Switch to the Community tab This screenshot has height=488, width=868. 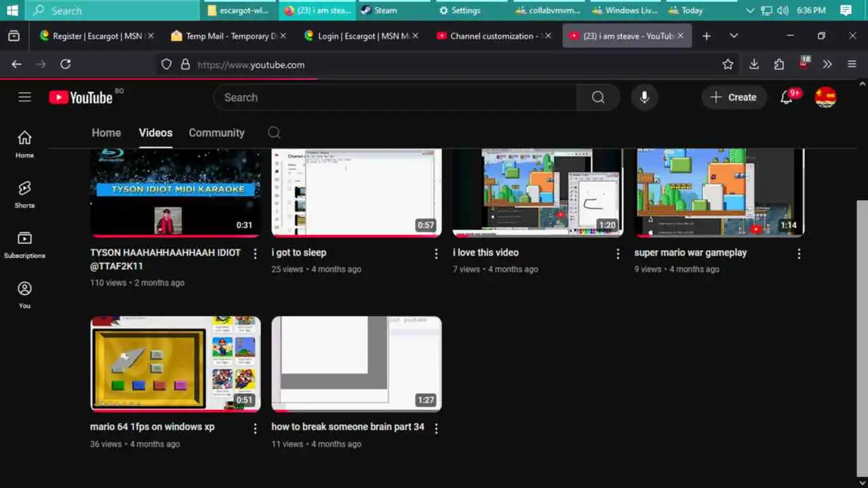tap(216, 133)
